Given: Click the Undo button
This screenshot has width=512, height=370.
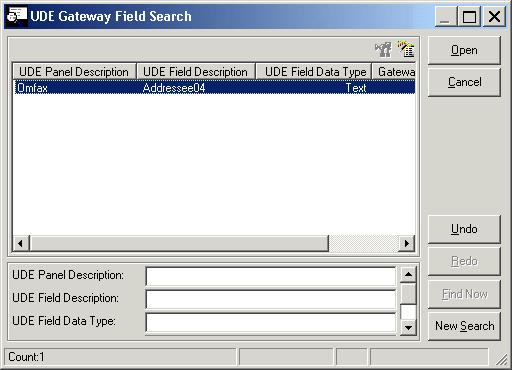Looking at the screenshot, I should click(x=464, y=229).
